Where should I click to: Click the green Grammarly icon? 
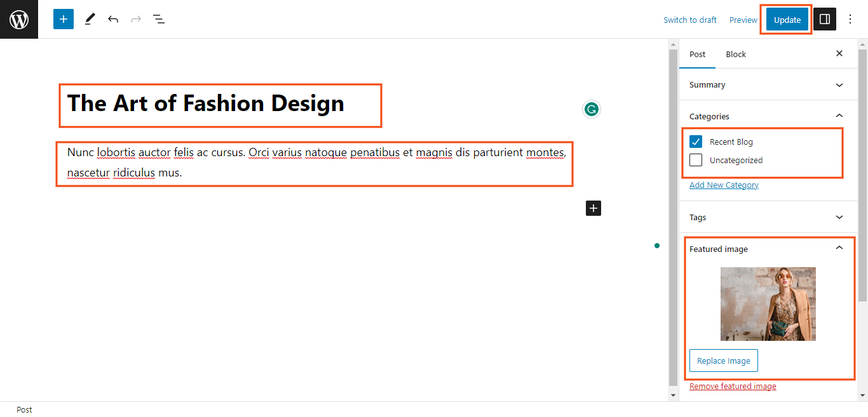click(591, 109)
